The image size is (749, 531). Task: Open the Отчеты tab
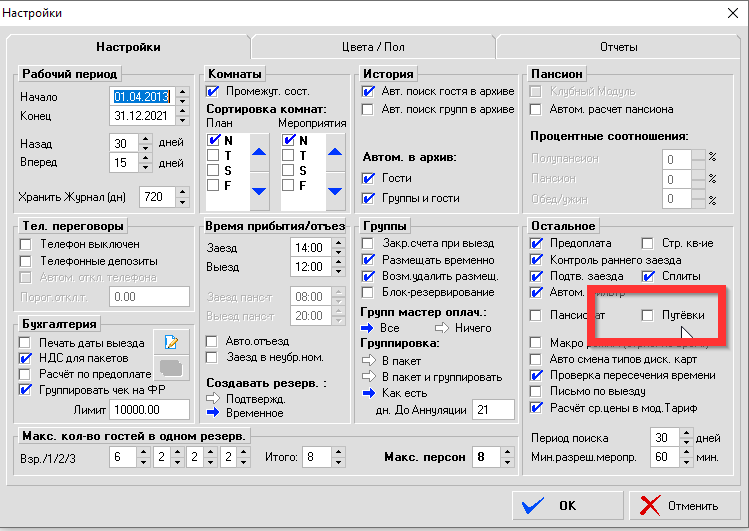[618, 47]
